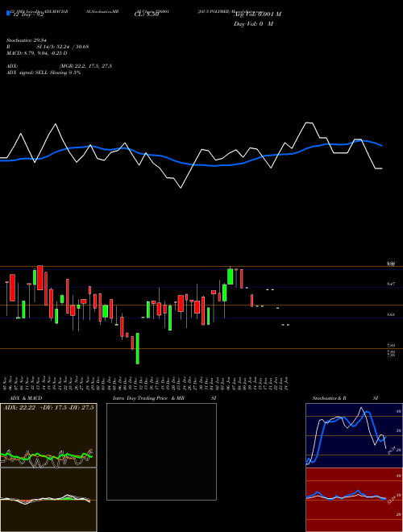
Task: Click inside the empty intraday chart box
Action: [161, 451]
